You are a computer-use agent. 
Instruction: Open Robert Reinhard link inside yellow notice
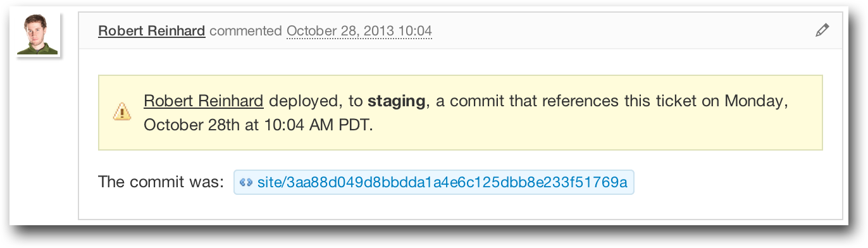pyautogui.click(x=204, y=101)
